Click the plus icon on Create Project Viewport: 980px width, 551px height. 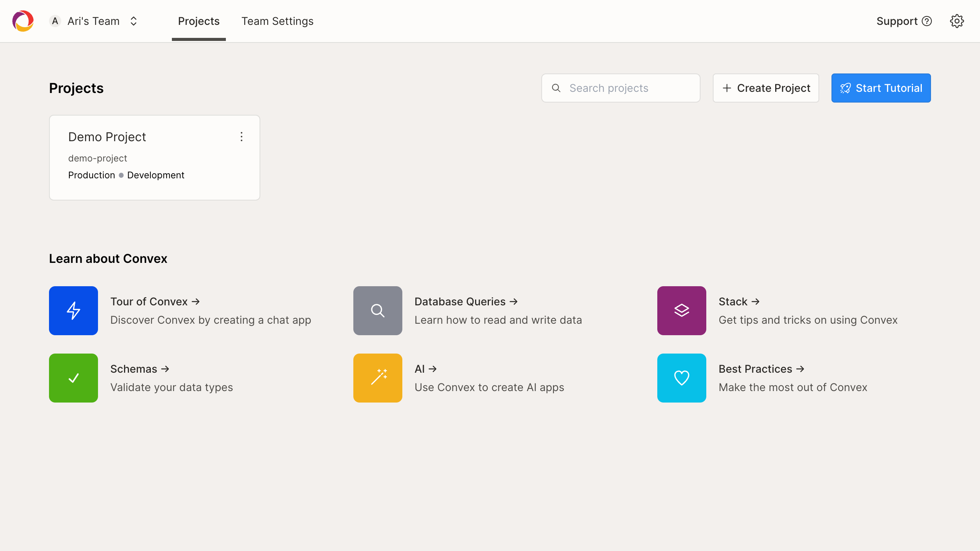pos(727,88)
